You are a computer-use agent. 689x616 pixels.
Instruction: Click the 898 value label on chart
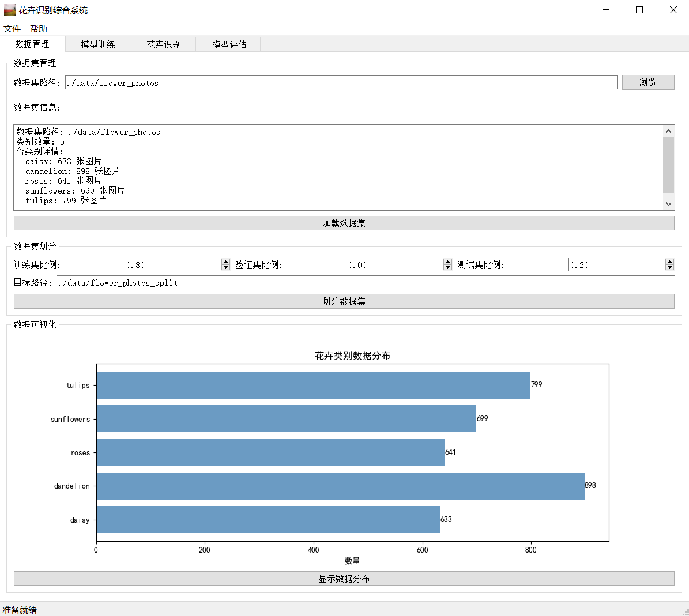coord(590,485)
